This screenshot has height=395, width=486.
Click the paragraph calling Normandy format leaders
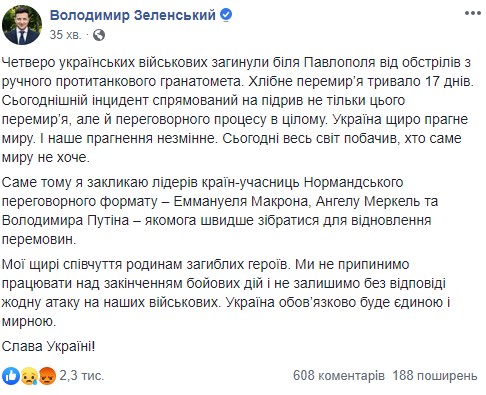[x=219, y=211]
